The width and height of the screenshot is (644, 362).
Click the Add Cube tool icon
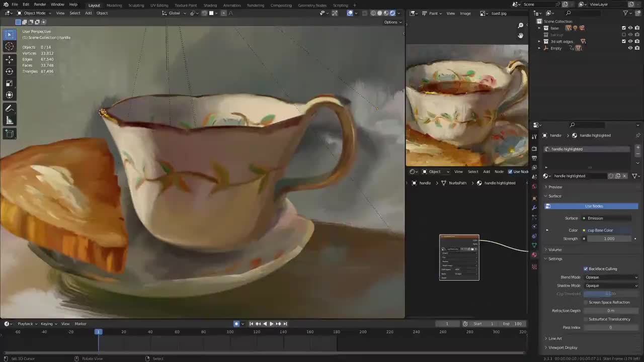point(9,133)
